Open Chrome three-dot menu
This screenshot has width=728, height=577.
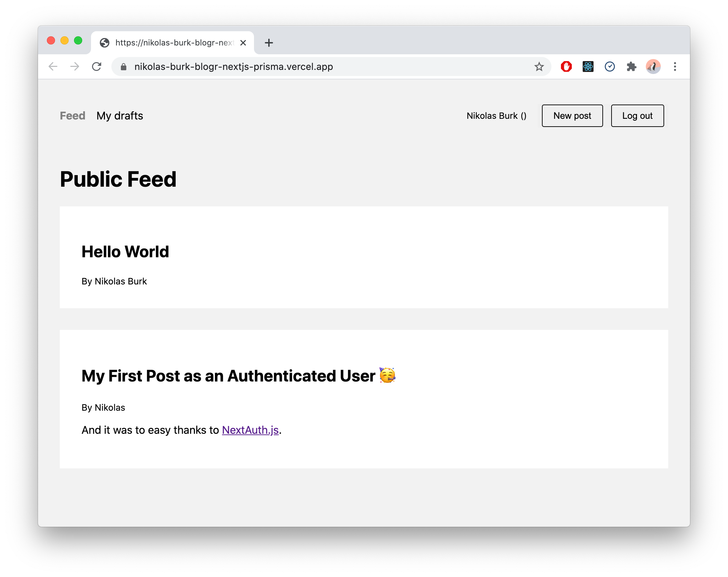pyautogui.click(x=675, y=67)
